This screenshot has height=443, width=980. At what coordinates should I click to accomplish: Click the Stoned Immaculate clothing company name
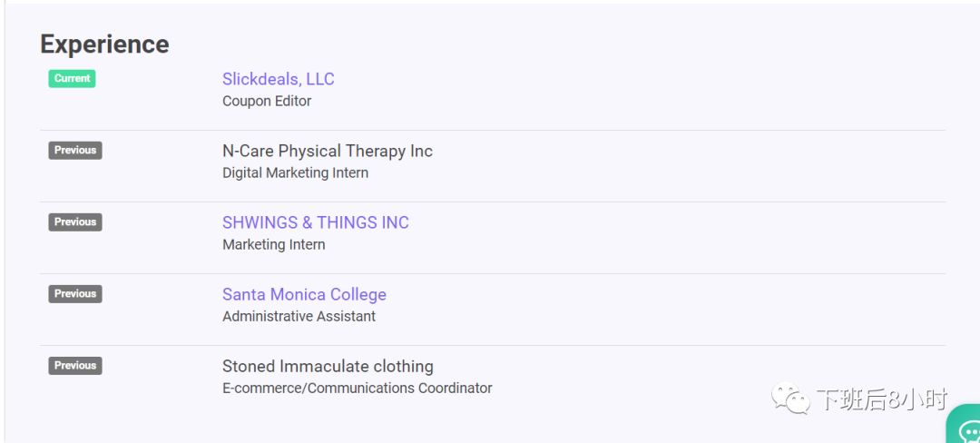tap(328, 367)
